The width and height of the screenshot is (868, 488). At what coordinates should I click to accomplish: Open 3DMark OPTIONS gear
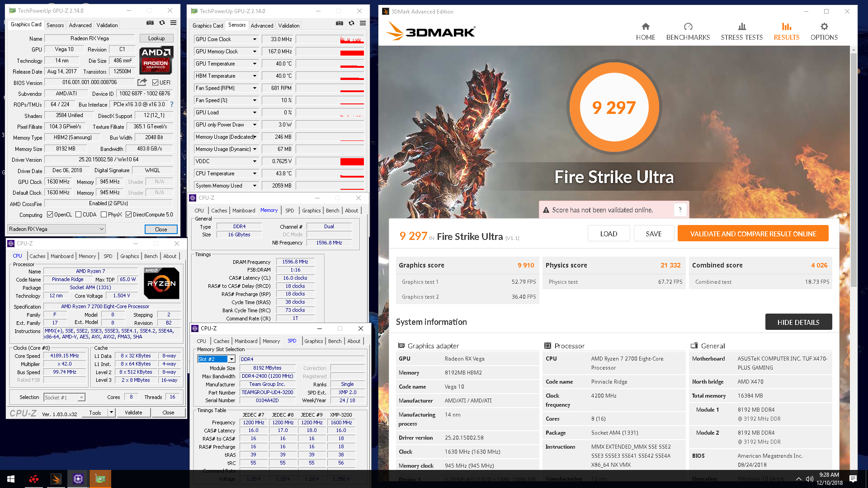[x=824, y=32]
